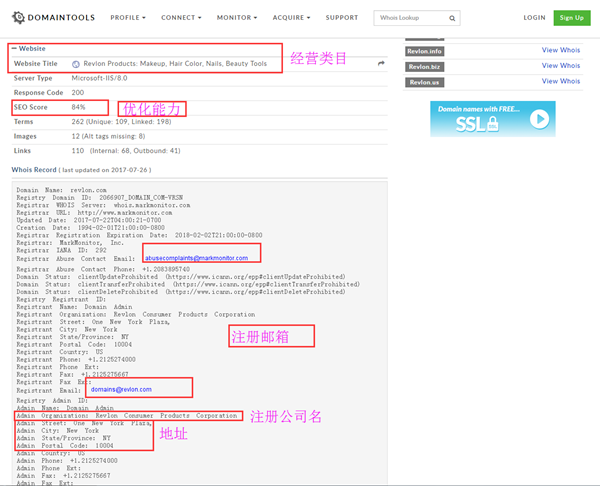Click the Admin Organization line
Viewport: 600px width, 486px height.
[127, 416]
